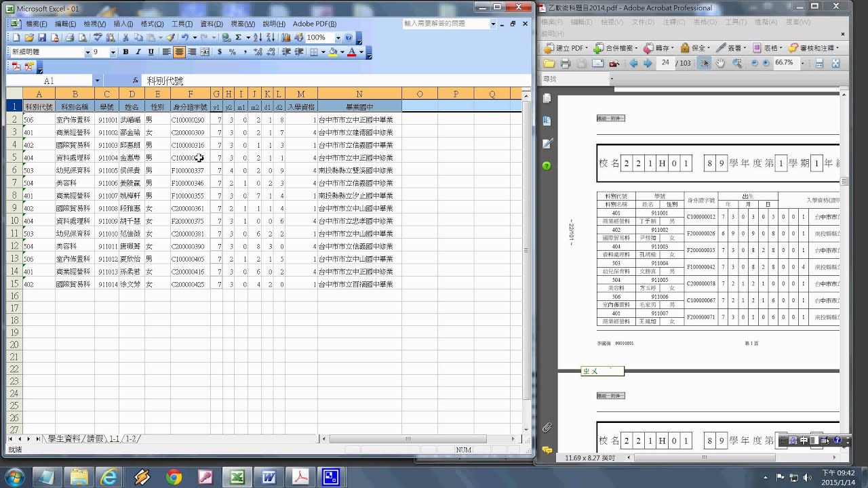Click the 合併檔案 button in Acrobat

pos(615,48)
